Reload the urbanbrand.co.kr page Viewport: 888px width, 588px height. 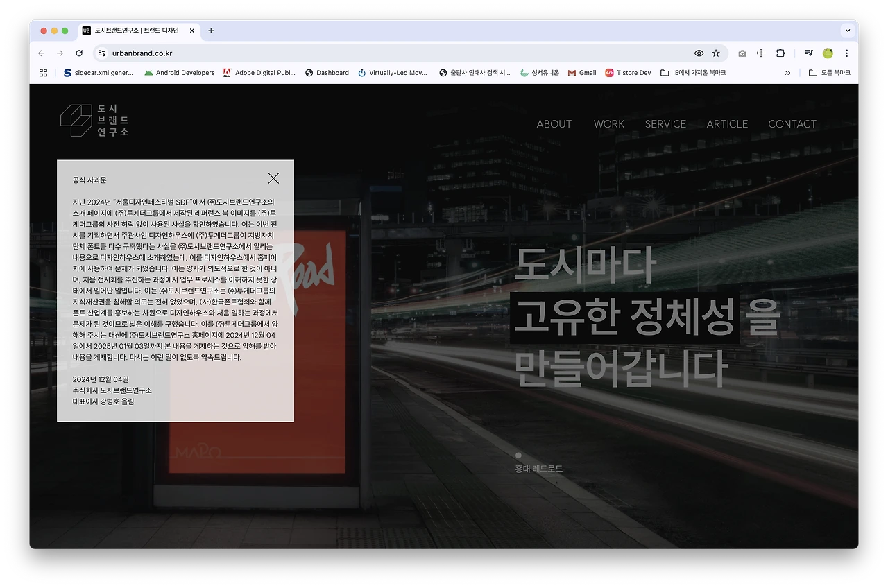pyautogui.click(x=79, y=53)
